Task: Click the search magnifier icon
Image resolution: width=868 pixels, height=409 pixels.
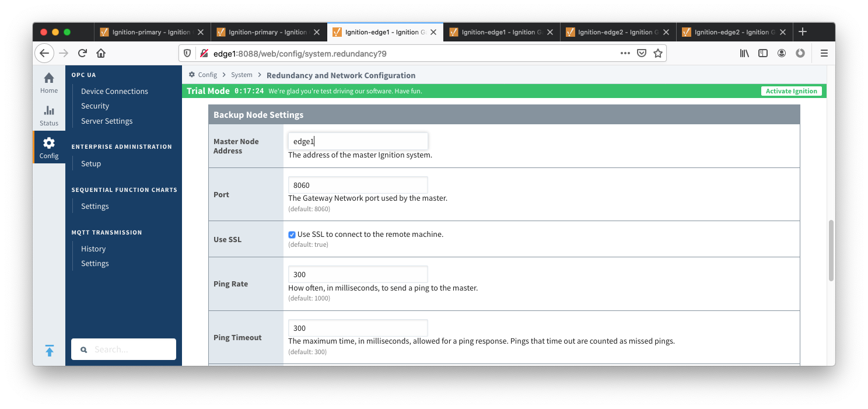Action: pyautogui.click(x=83, y=349)
